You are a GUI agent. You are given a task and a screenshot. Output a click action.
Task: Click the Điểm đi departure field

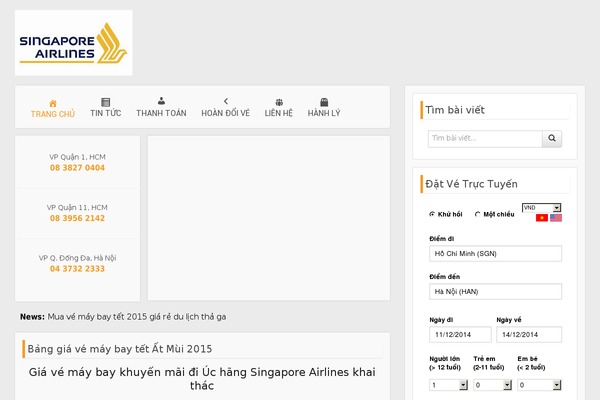(x=496, y=253)
